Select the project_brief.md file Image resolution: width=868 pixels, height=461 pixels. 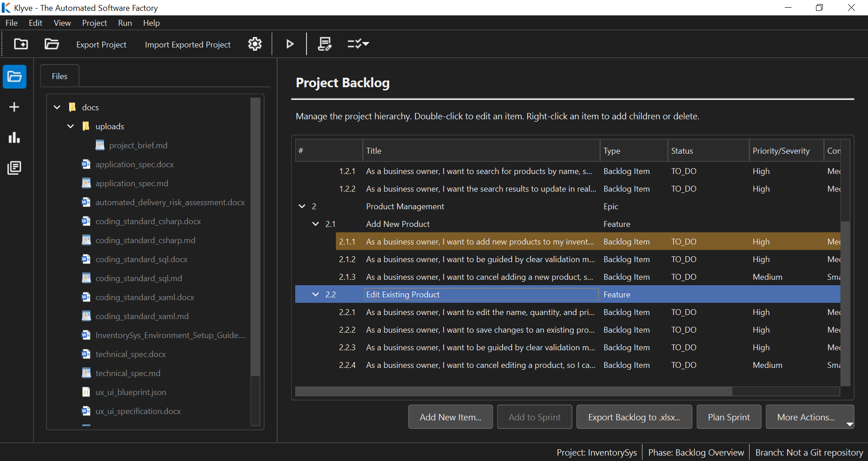(x=139, y=145)
